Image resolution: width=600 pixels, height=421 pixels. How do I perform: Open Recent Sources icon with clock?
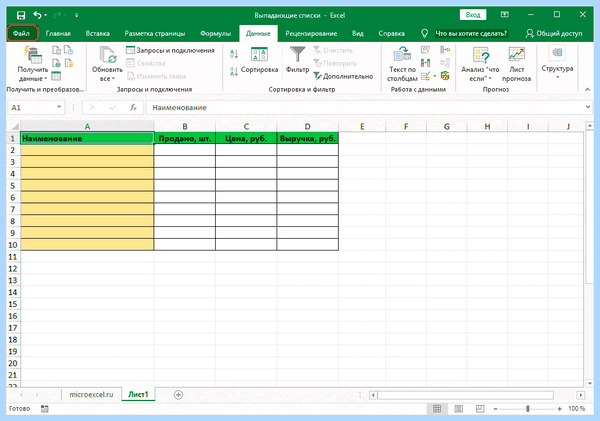[68, 50]
